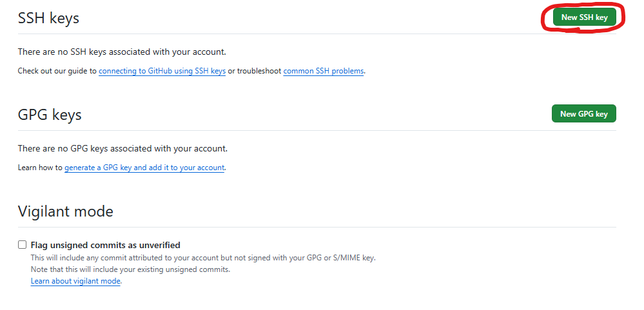Click the divider line below SSH keys heading
The height and width of the screenshot is (310, 644).
316,34
